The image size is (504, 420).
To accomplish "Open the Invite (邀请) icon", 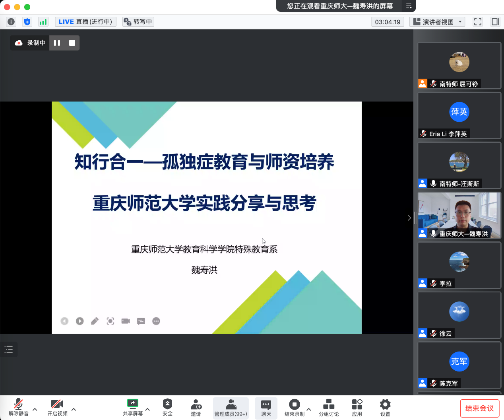I will coord(196,407).
